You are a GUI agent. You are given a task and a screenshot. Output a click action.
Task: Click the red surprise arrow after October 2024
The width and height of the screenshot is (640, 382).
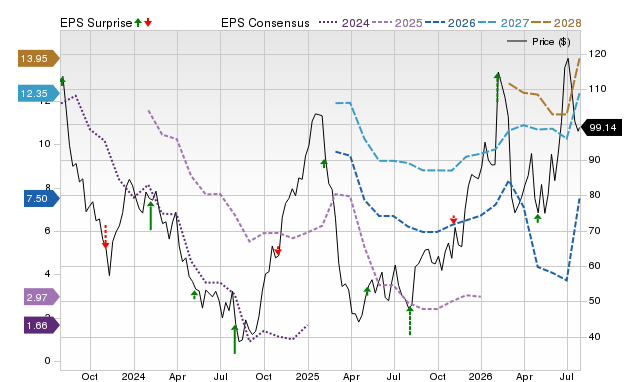tap(278, 251)
